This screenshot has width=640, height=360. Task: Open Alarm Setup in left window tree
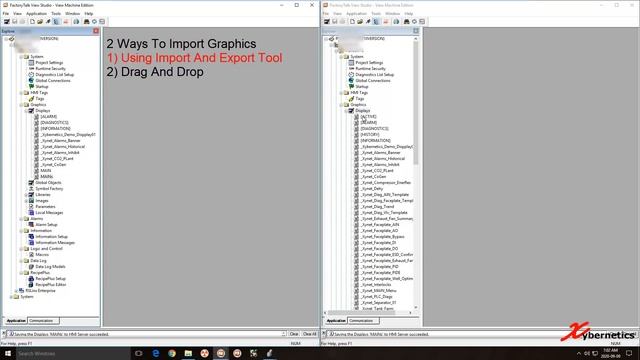(x=46, y=224)
